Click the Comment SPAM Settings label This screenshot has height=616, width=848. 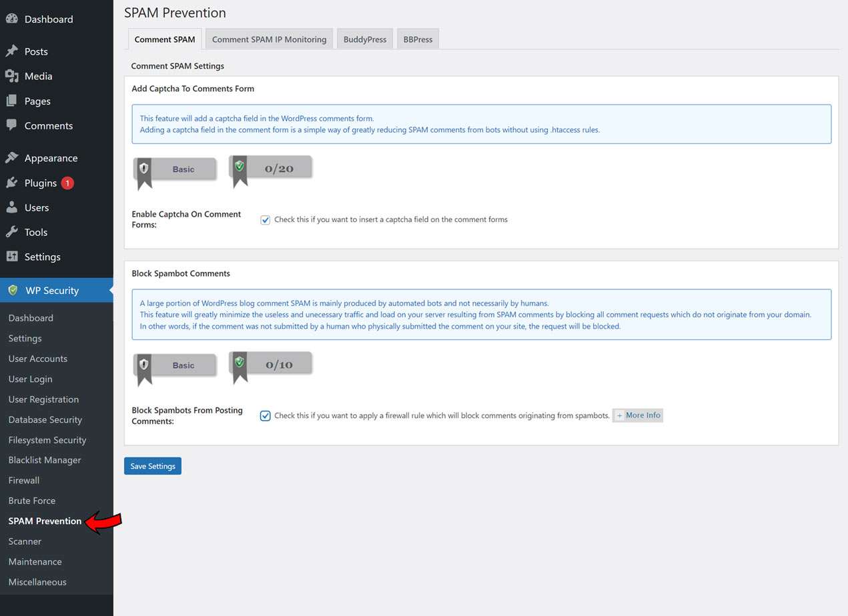point(177,66)
